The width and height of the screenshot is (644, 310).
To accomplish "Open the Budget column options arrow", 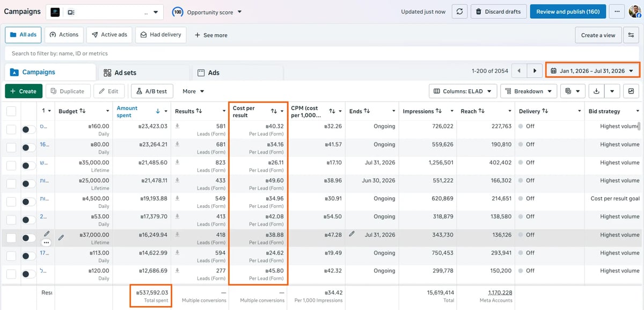I will point(108,111).
